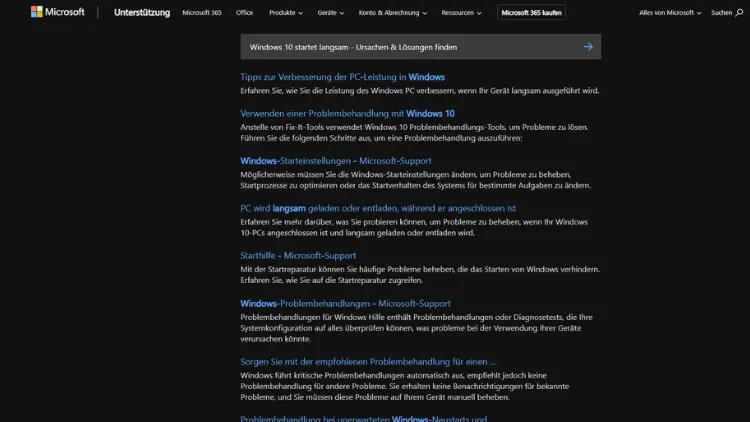
Task: Click description starting 'Erfahren Sie, wie Sie die Leistung'
Action: point(419,90)
